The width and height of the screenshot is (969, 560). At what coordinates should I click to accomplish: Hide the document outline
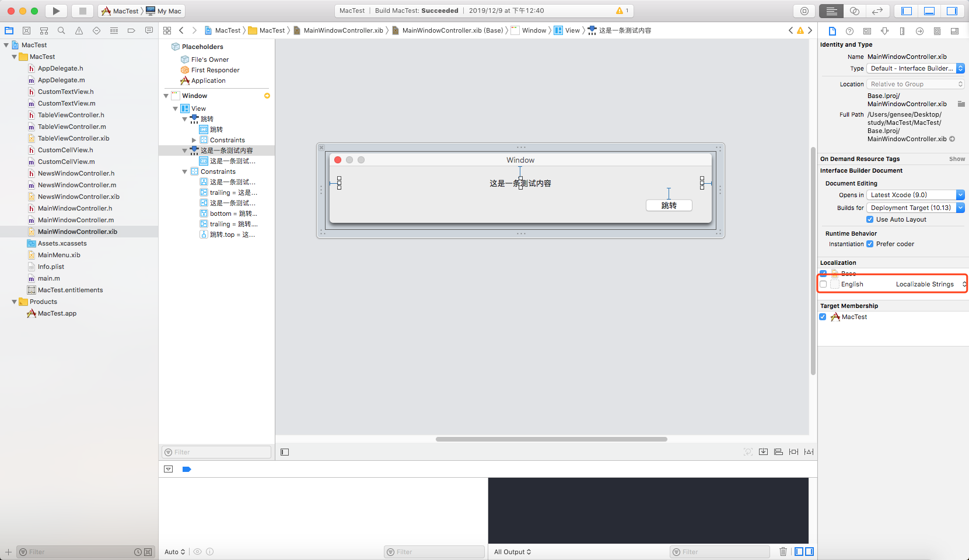click(285, 452)
